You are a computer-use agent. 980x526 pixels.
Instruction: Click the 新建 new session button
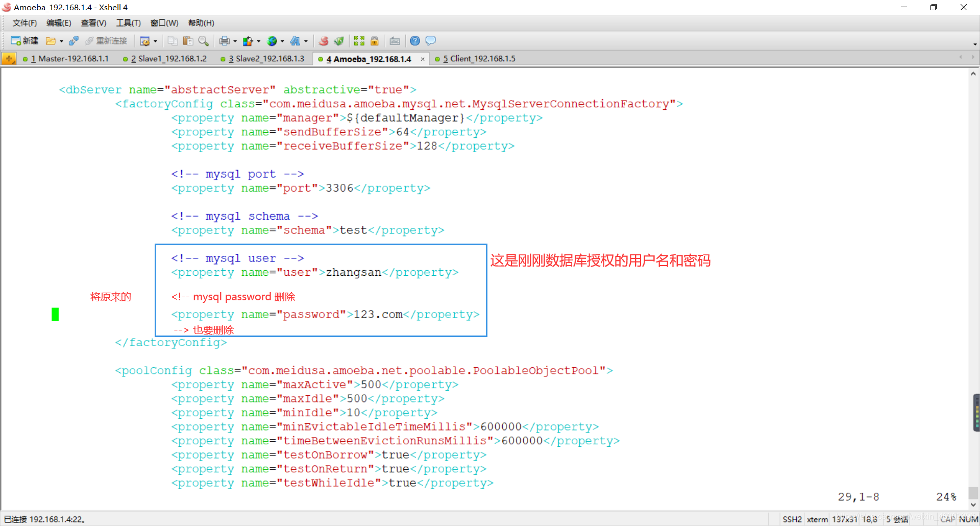(x=24, y=41)
